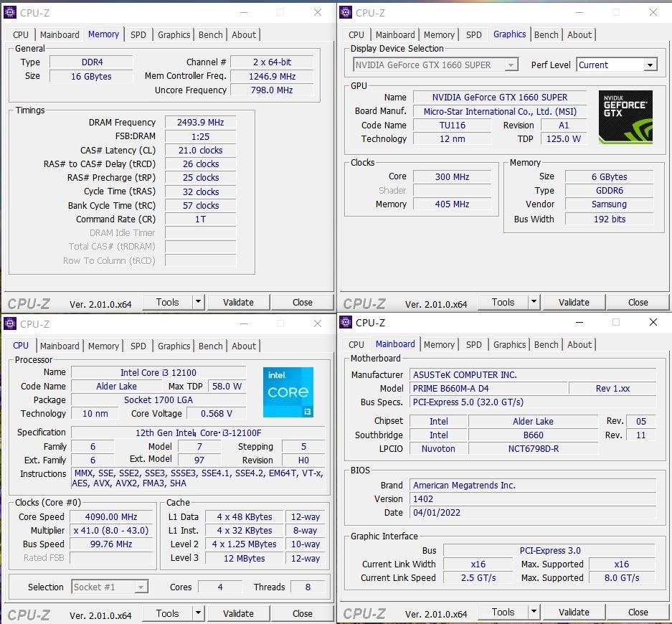Select the About tab in the Graphics window
Viewport: 672px width, 624px height.
[579, 34]
